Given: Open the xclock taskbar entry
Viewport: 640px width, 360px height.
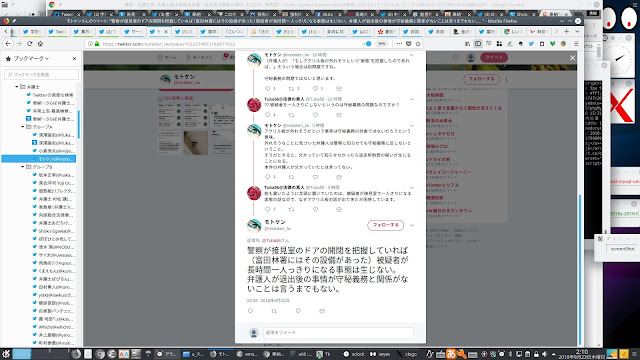Looking at the screenshot, I should click(x=354, y=354).
